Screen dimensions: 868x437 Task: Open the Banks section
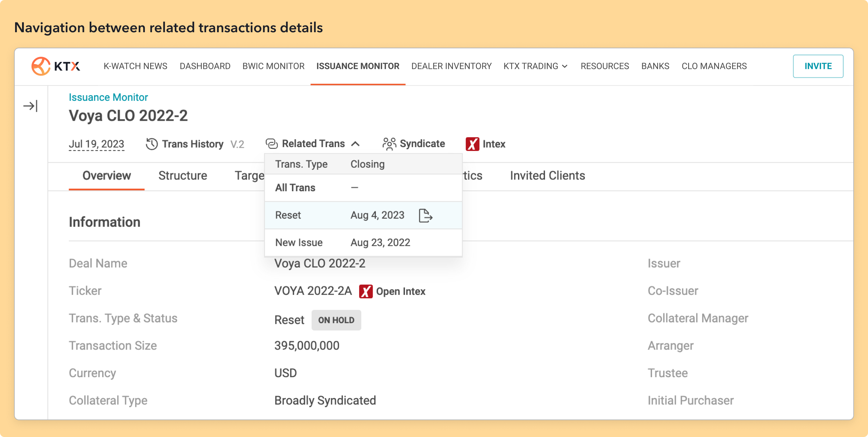click(655, 66)
